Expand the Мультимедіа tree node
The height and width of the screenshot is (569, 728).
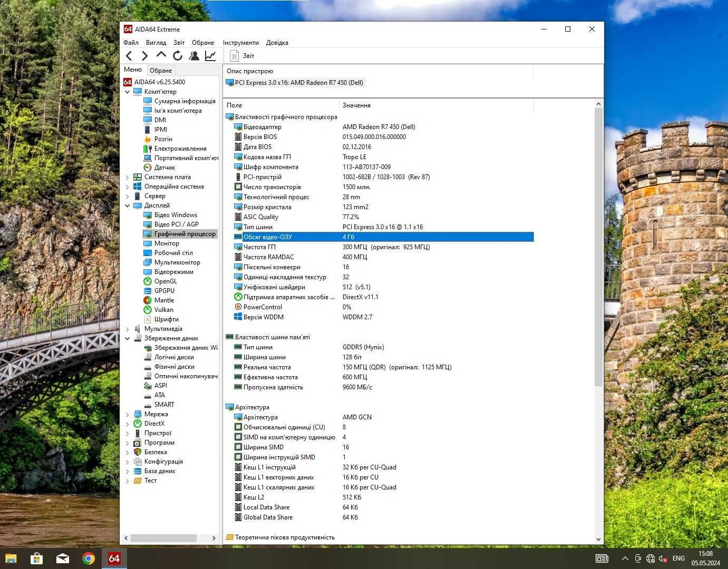(x=128, y=329)
